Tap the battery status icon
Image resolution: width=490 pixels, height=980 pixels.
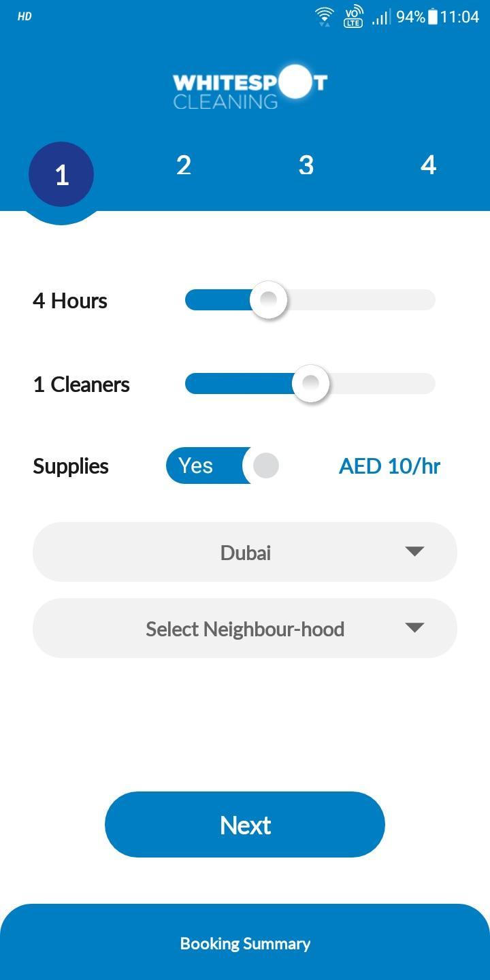coord(432,16)
